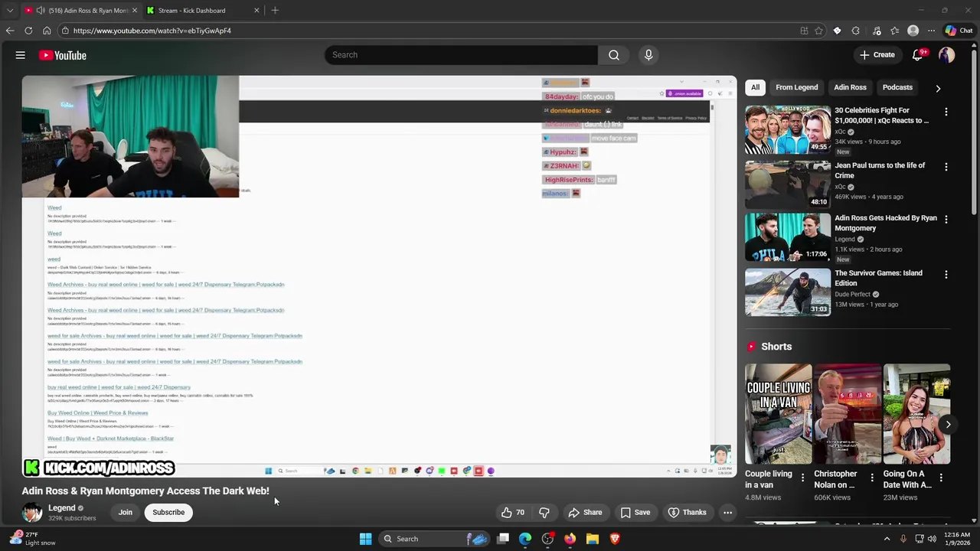Viewport: 980px width, 551px height.
Task: Show hidden system tray icons
Action: (x=887, y=539)
